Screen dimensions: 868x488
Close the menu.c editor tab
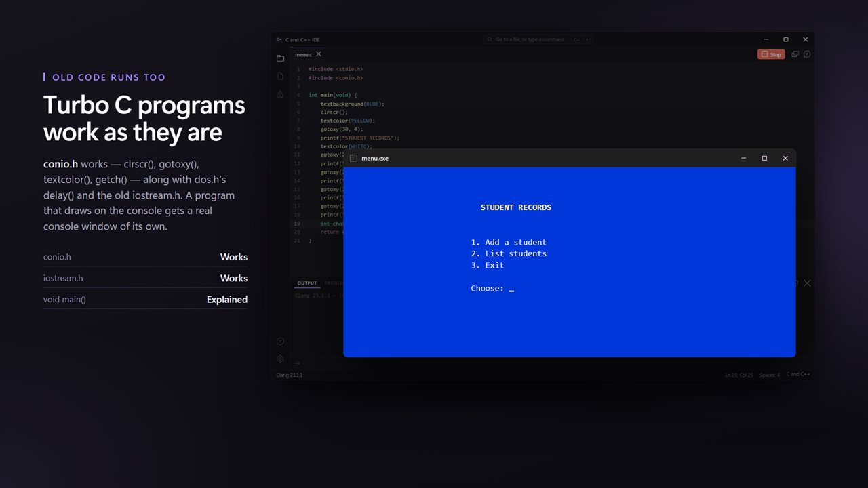coord(319,54)
